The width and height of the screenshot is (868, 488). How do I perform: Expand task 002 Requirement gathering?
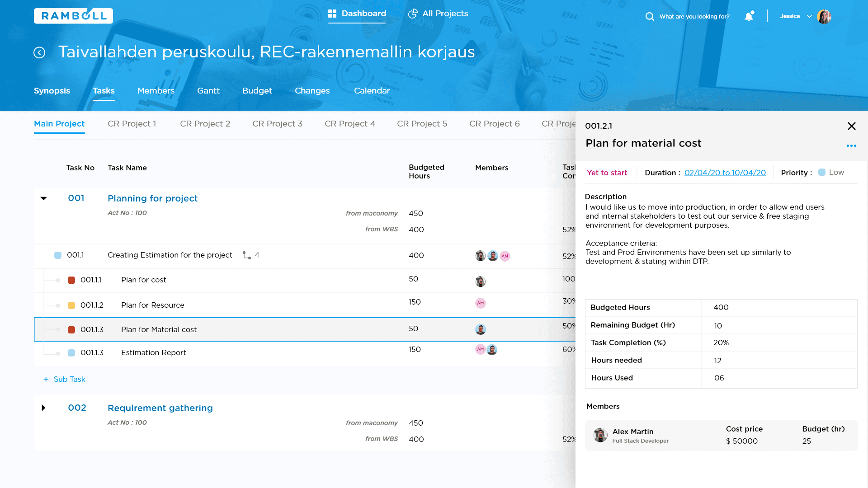click(x=44, y=408)
